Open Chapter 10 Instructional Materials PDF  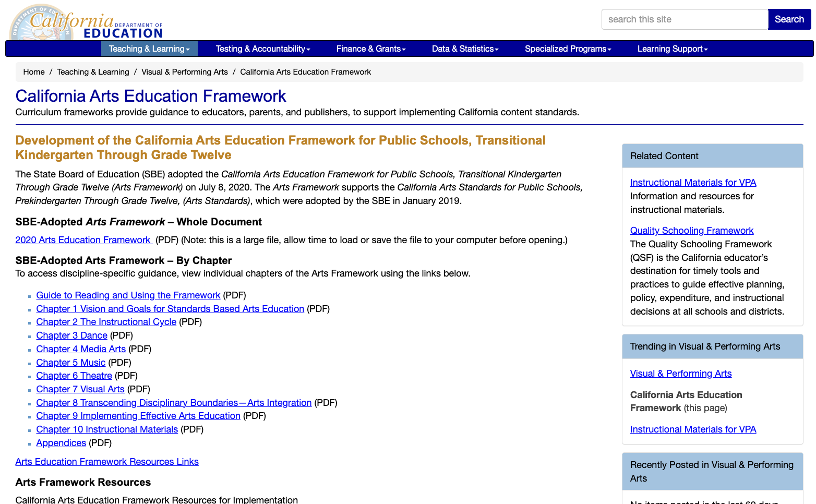click(x=107, y=429)
